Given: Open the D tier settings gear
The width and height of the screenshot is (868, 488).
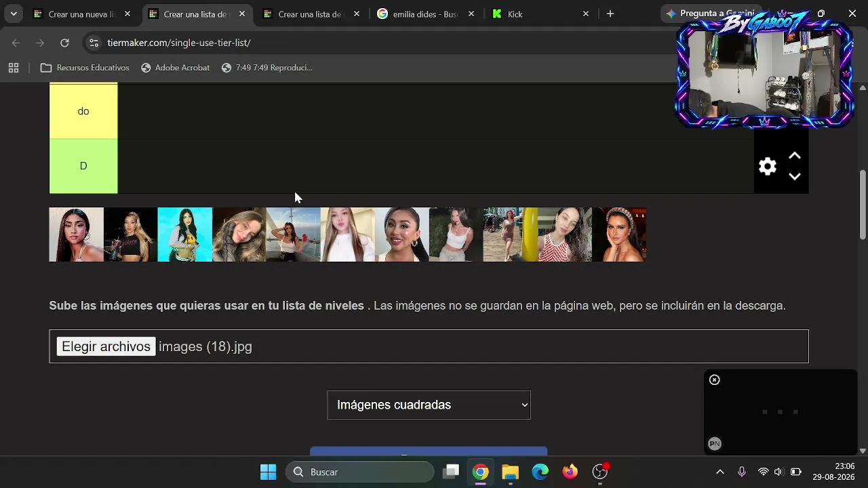Looking at the screenshot, I should click(768, 166).
